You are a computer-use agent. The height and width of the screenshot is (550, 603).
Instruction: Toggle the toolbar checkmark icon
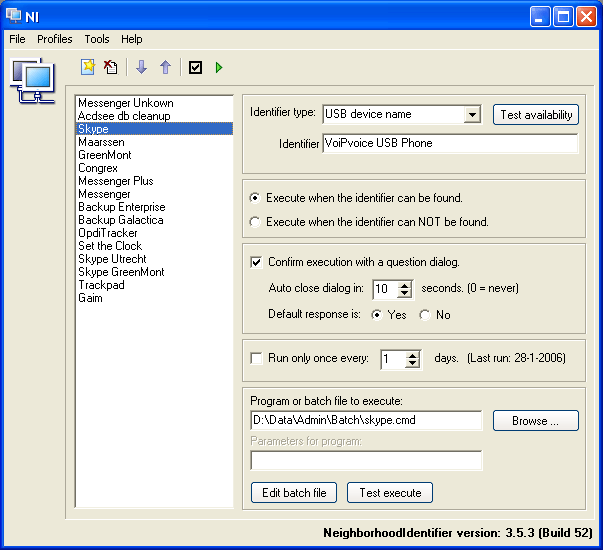195,68
